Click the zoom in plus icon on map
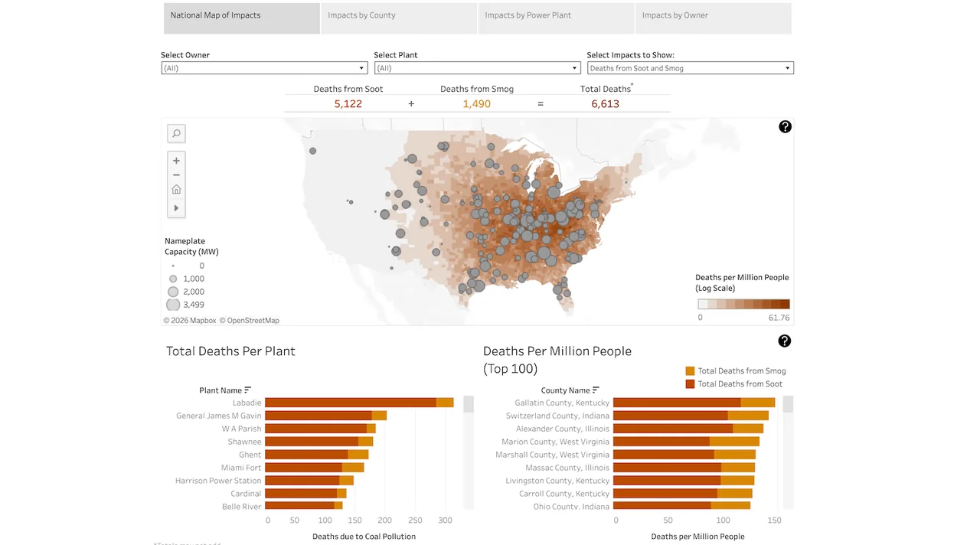This screenshot has height=545, width=980. click(x=176, y=161)
